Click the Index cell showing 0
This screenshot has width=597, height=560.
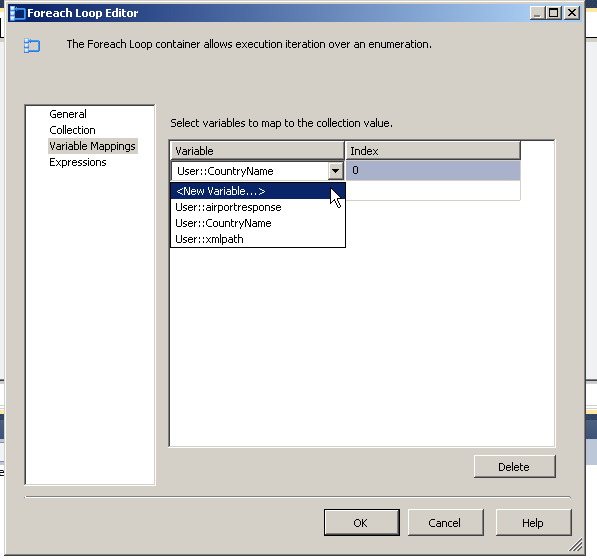click(433, 171)
